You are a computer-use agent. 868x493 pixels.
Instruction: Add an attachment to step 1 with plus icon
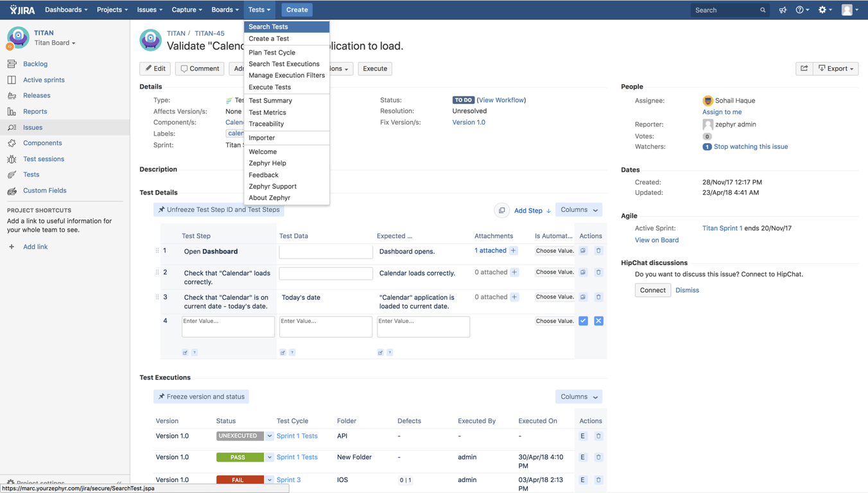(514, 251)
